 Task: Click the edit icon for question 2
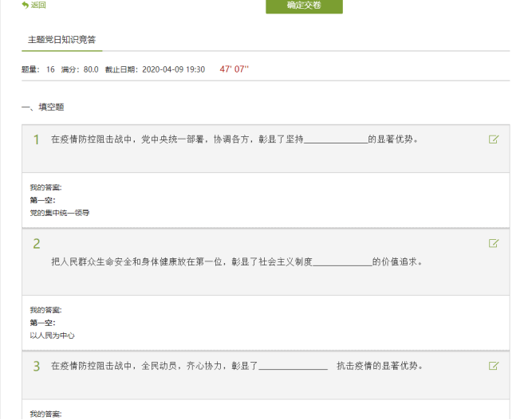494,243
